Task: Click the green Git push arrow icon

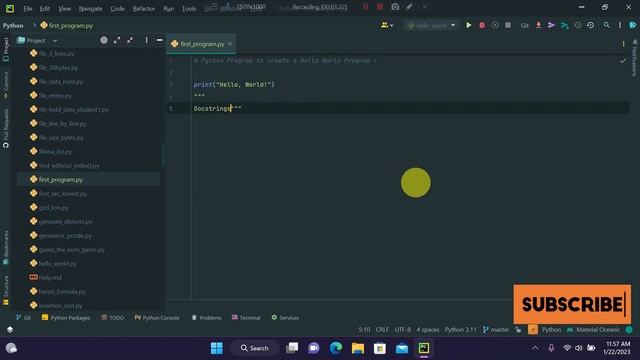Action: (565, 25)
